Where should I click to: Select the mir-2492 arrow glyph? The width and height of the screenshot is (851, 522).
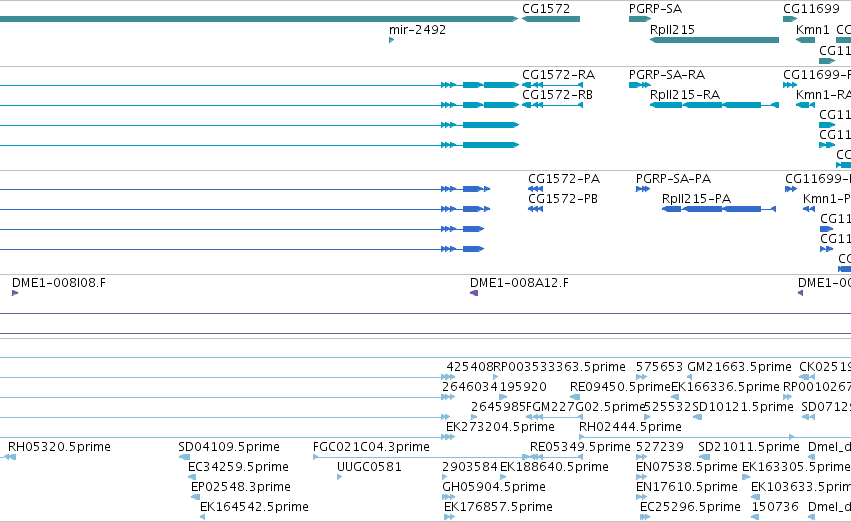pos(391,40)
